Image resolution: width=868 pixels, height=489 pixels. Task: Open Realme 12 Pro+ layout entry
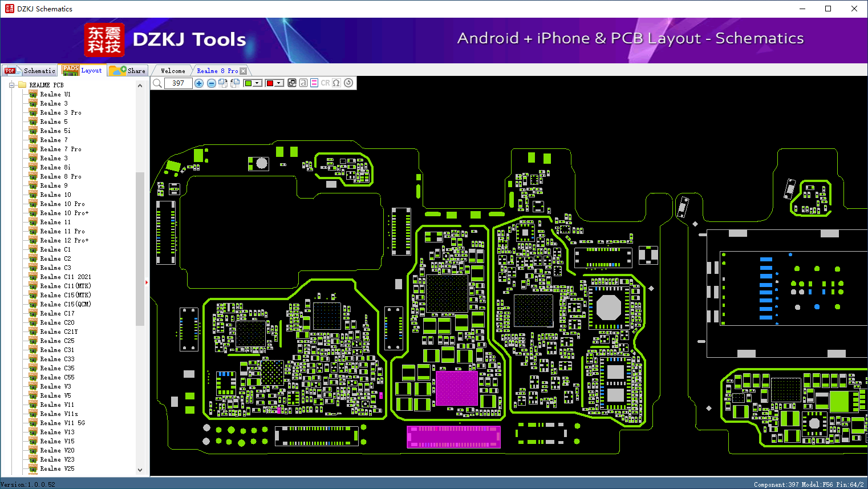pyautogui.click(x=64, y=240)
